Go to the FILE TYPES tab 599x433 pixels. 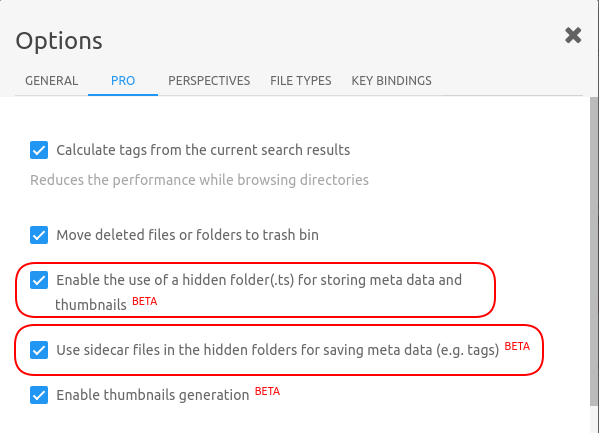(301, 81)
